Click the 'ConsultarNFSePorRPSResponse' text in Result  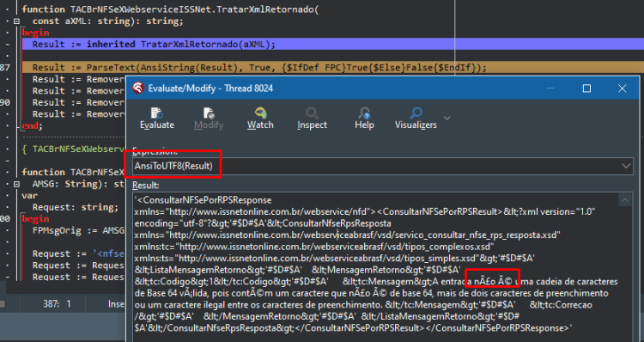pyautogui.click(x=208, y=200)
